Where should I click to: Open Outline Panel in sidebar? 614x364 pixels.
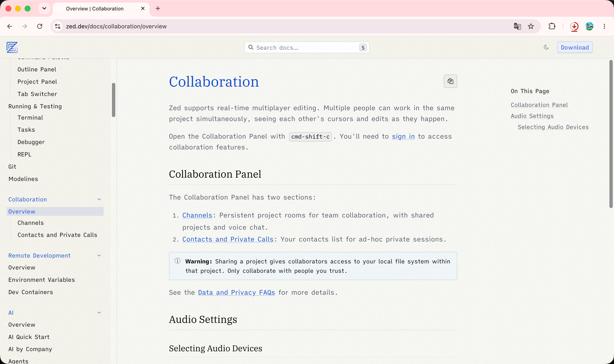(x=37, y=70)
